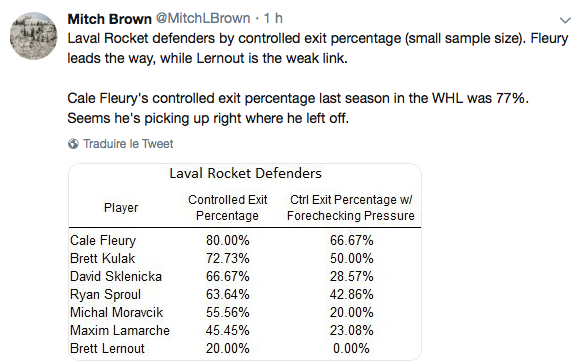Click Traduire le Tweet link
584x362 pixels.
pyautogui.click(x=128, y=144)
